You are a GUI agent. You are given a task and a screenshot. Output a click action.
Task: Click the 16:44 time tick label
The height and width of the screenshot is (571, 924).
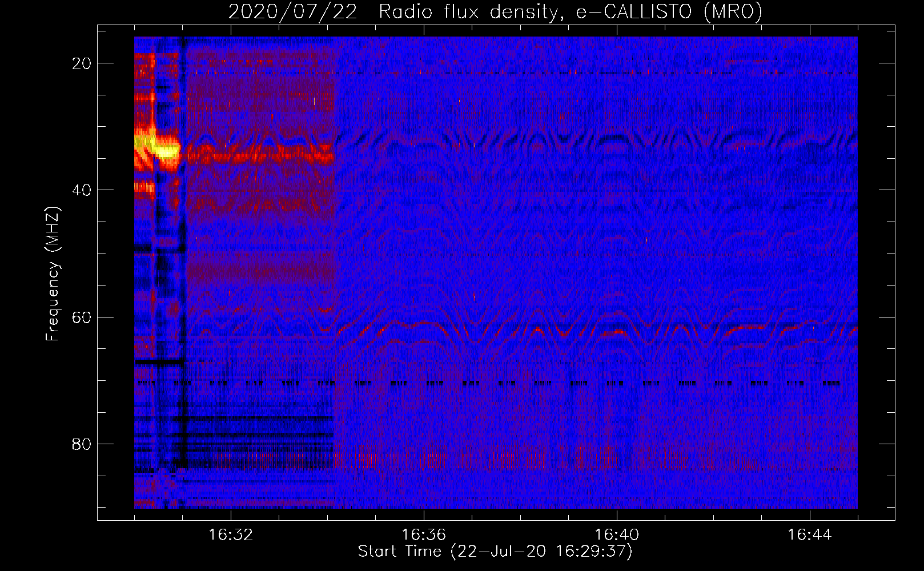coord(810,534)
